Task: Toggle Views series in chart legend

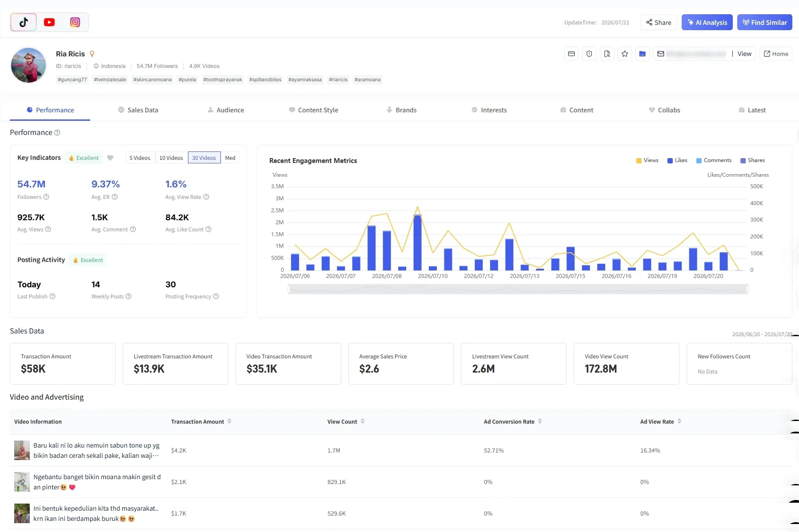Action: tap(647, 160)
